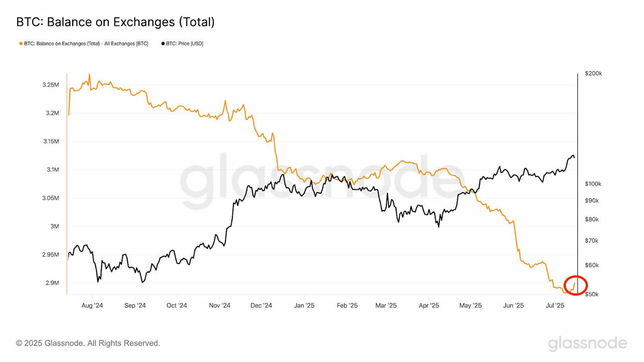Image resolution: width=644 pixels, height=362 pixels.
Task: Click the red circle highlight on the chart
Action: (576, 285)
